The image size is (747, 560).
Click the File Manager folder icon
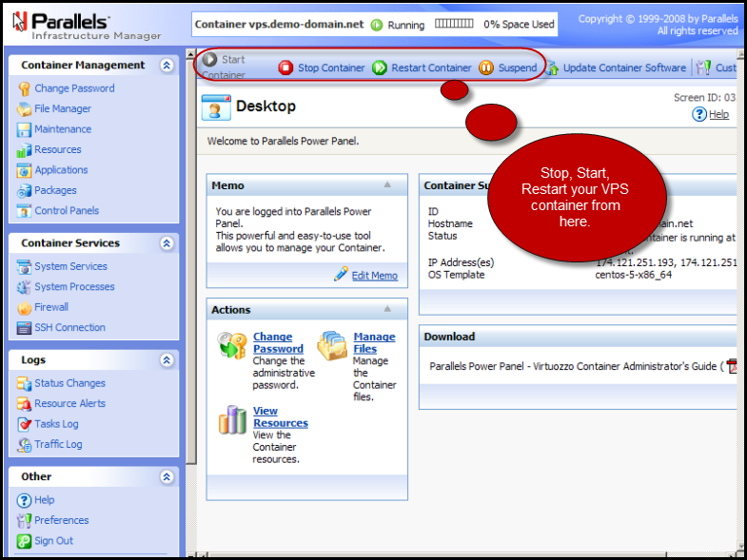(x=24, y=109)
